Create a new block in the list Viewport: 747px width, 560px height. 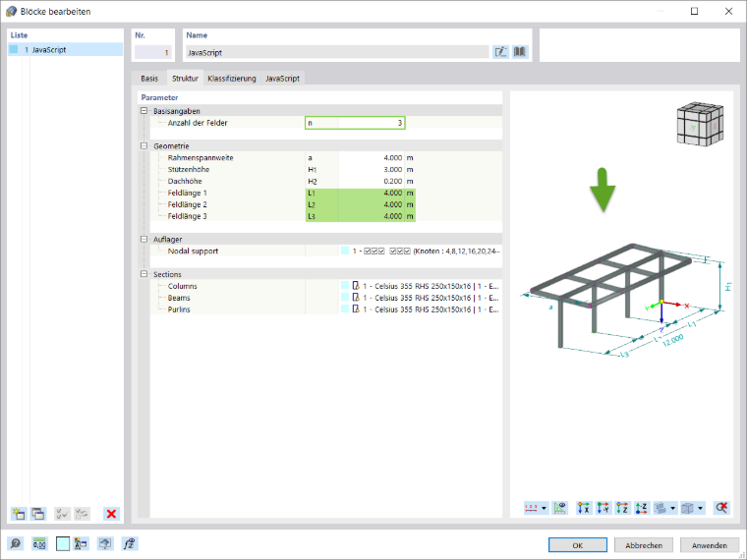pyautogui.click(x=18, y=513)
